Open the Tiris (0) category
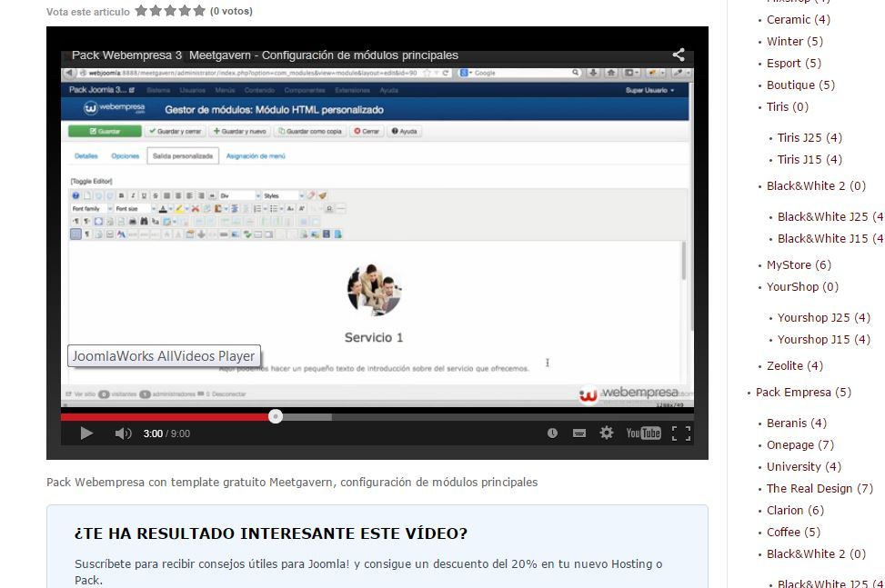Screen dimensions: 885x588 [788, 107]
